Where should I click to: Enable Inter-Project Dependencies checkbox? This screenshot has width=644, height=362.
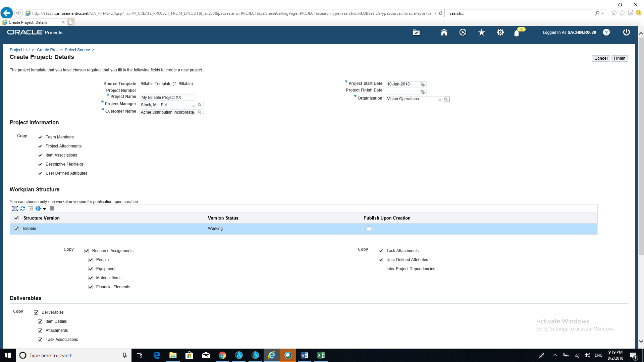(381, 269)
